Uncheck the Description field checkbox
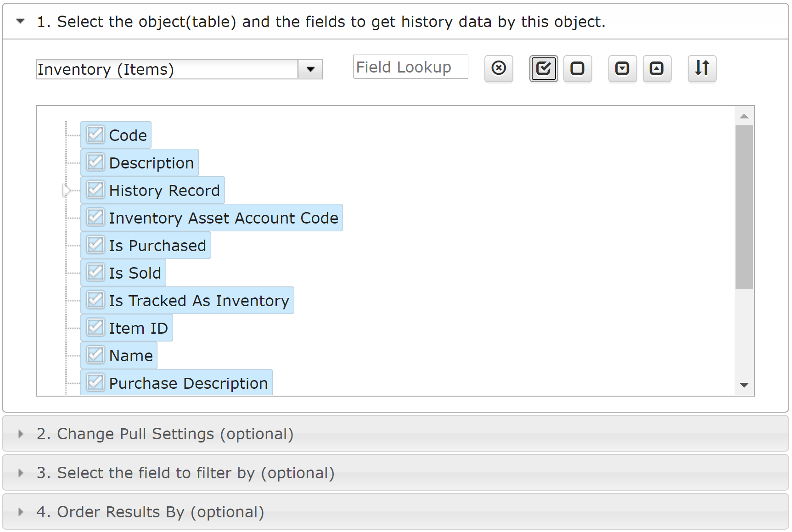 pos(95,162)
